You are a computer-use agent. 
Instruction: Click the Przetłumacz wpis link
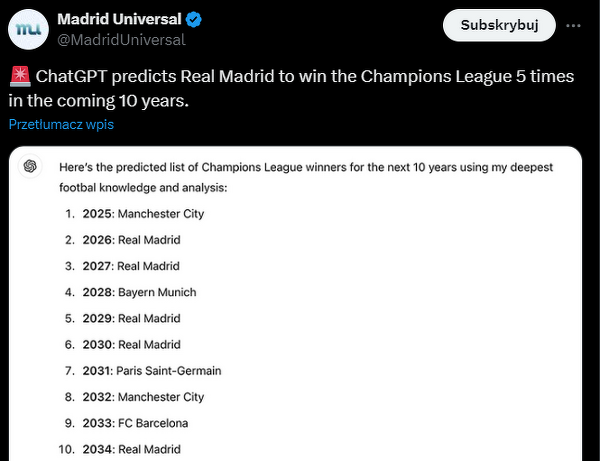[62, 124]
